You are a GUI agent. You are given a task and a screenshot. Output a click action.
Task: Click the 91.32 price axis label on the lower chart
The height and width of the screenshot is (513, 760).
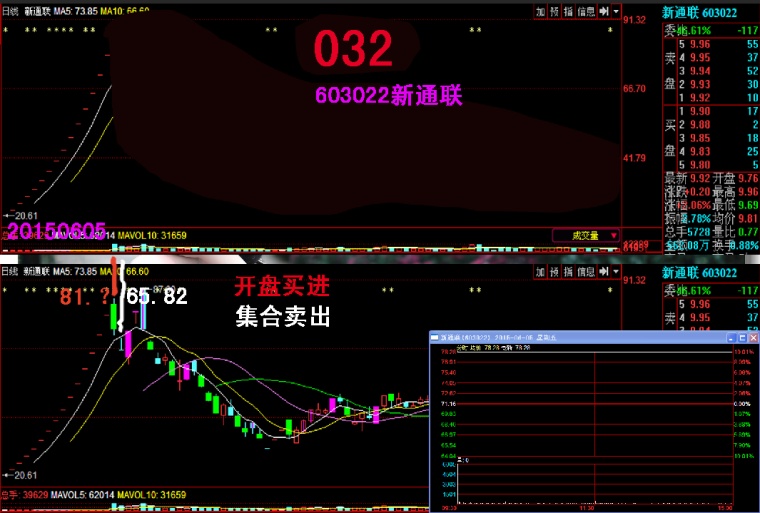click(x=634, y=280)
